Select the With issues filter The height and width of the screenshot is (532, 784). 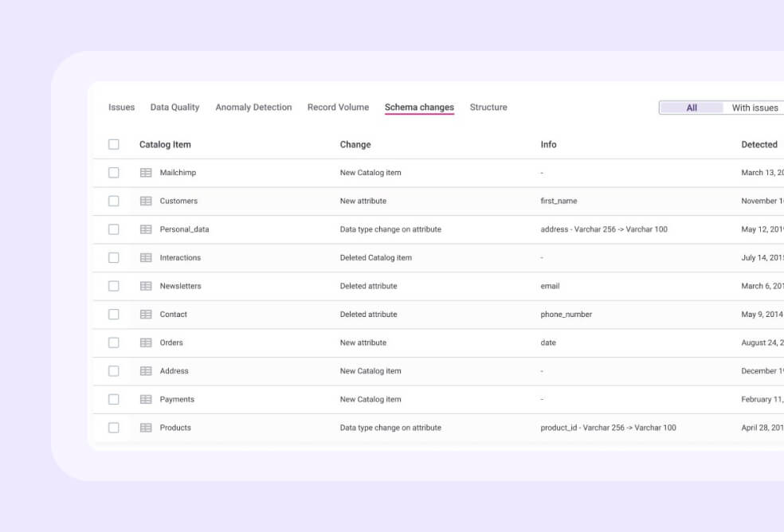click(x=754, y=108)
